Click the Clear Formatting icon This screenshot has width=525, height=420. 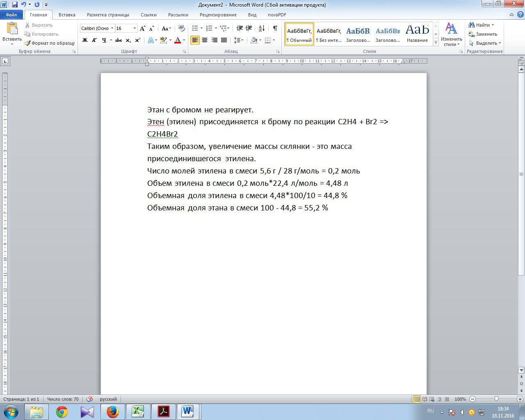182,28
